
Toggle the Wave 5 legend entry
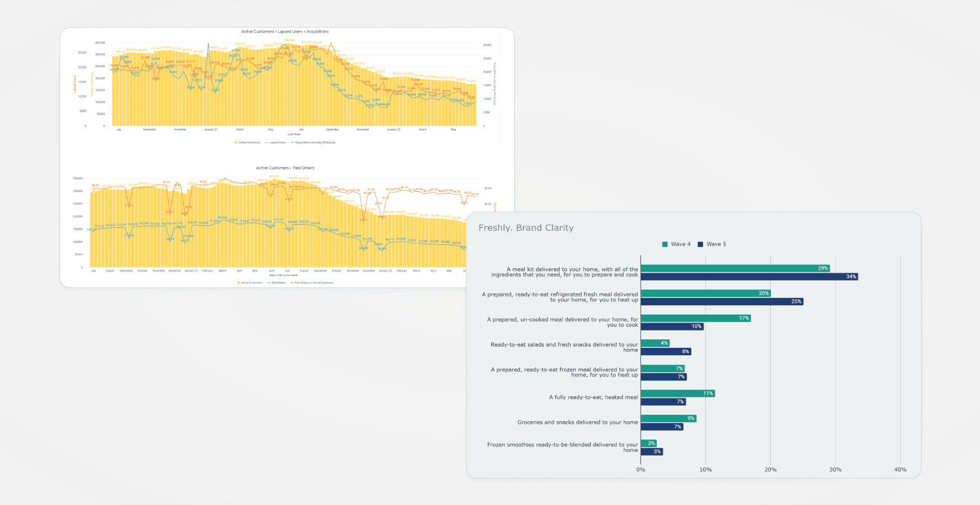[712, 244]
